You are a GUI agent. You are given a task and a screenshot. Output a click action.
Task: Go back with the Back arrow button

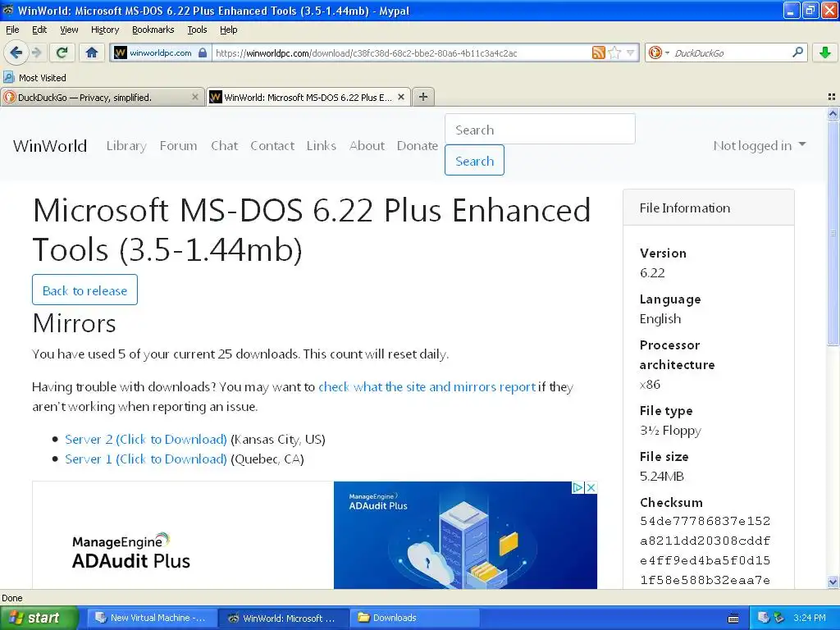16,52
